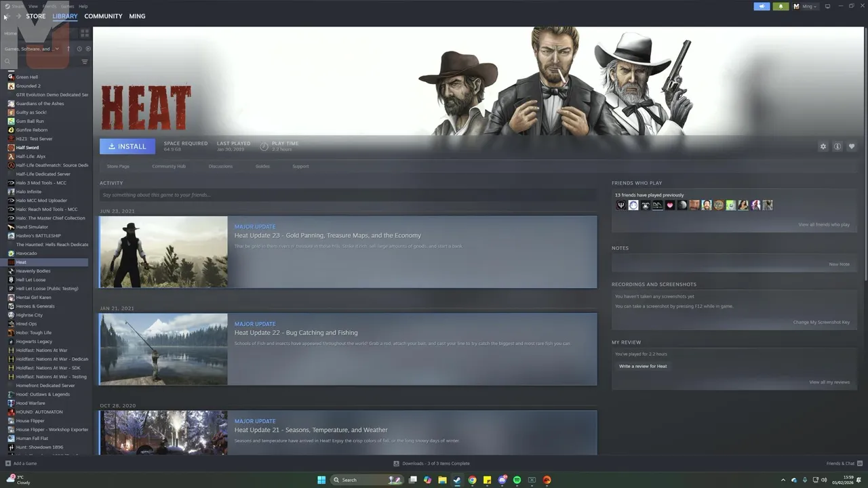The image size is (868, 488).
Task: Open the Ming account dropdown
Action: tap(805, 6)
